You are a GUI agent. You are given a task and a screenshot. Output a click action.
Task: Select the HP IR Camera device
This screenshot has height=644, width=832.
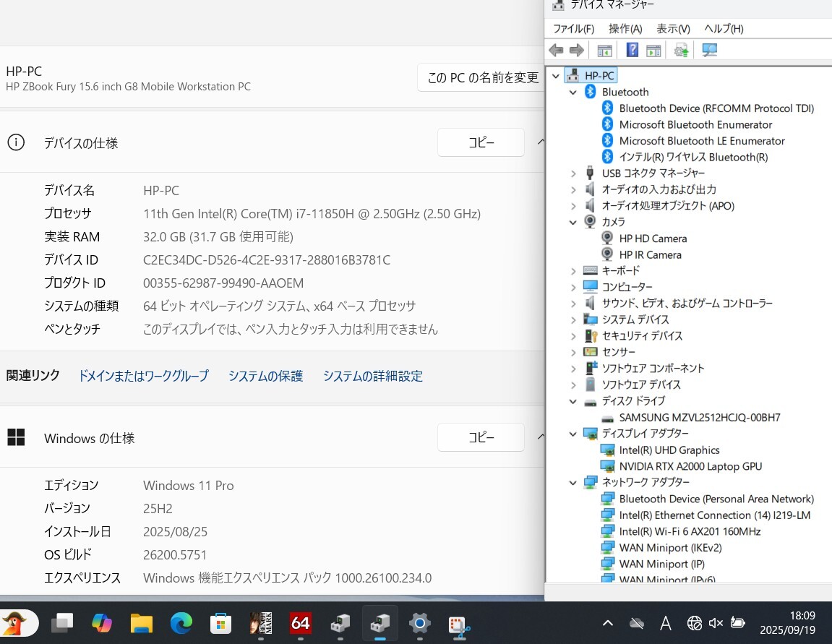point(650,254)
